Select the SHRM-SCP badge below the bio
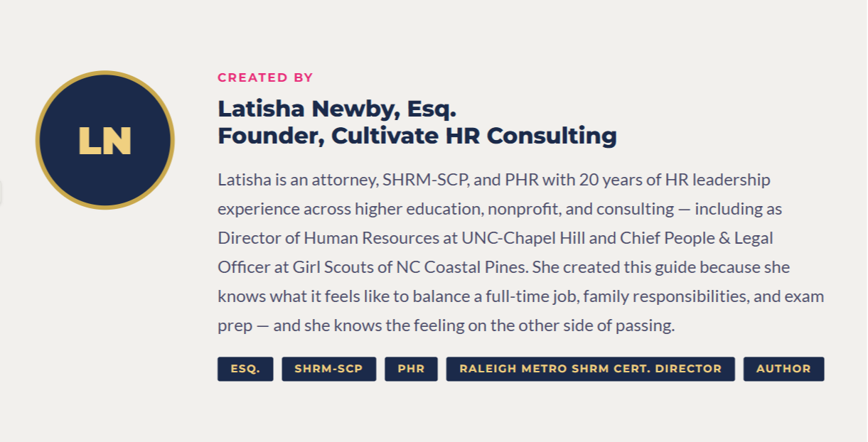This screenshot has height=442, width=868. click(328, 369)
